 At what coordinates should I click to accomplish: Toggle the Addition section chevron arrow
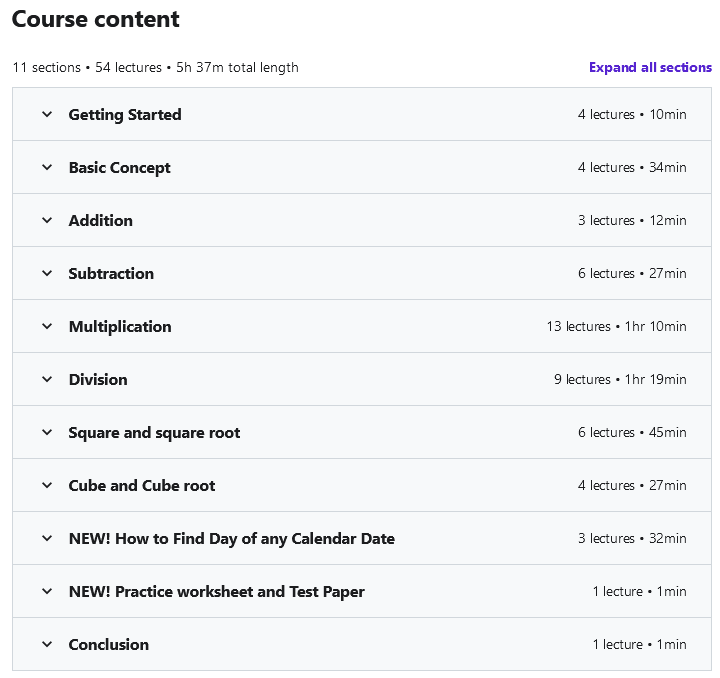click(x=47, y=220)
